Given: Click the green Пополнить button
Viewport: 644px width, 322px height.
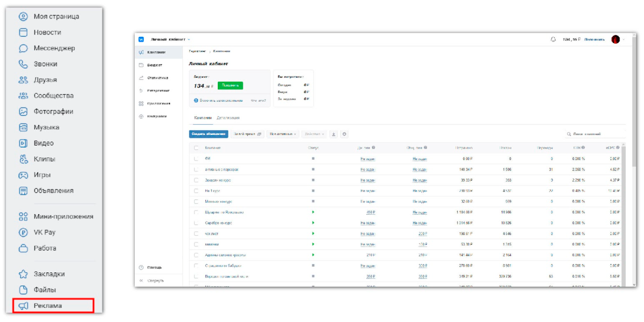Looking at the screenshot, I should coord(230,85).
